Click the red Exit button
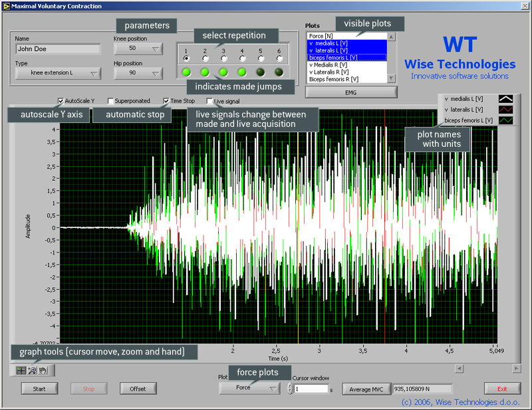Screen dimensions: 532x410 click(x=502, y=389)
